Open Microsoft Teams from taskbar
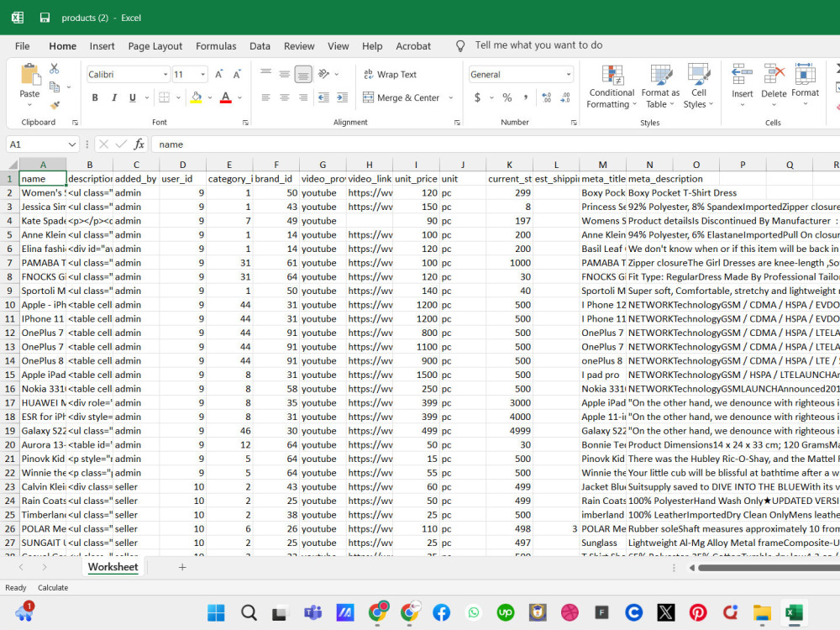This screenshot has width=840, height=630. click(312, 612)
